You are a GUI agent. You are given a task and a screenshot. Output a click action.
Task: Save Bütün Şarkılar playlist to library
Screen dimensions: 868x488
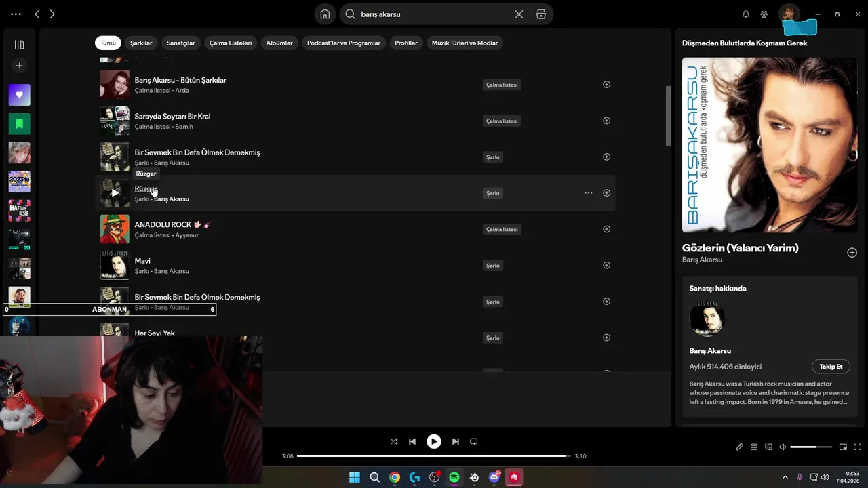[x=607, y=85]
